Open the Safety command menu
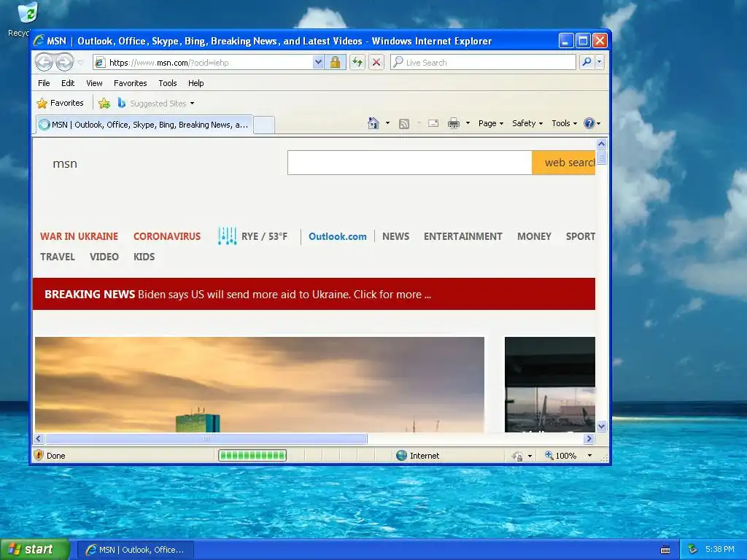747x560 pixels. coord(527,123)
